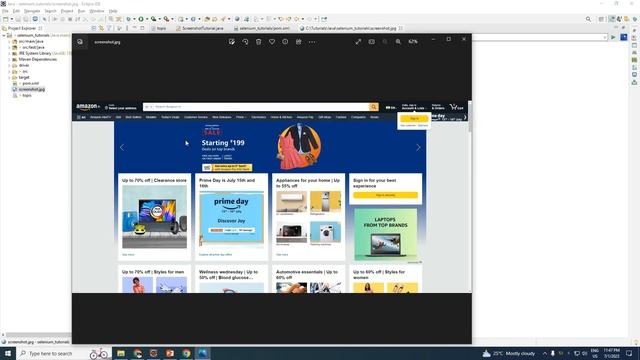This screenshot has width=640, height=360.
Task: Open the file info icon in Photos
Action: click(285, 42)
